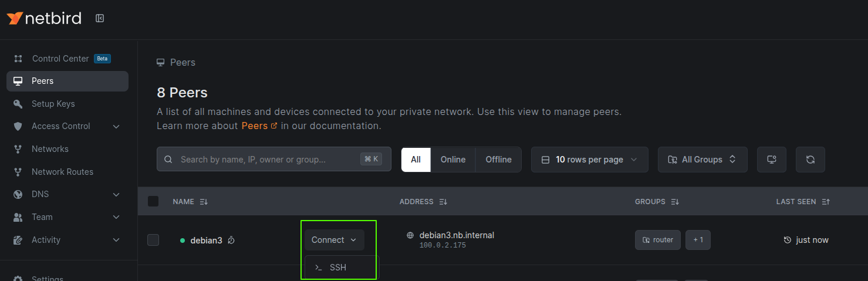Open the All Groups filter dropdown
Screen dimensions: 868x281
702,160
